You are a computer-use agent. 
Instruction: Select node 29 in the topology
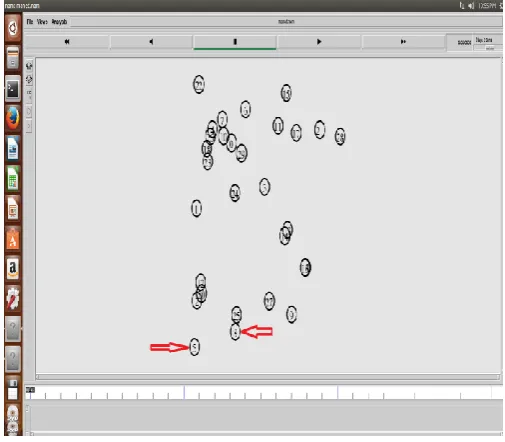242,153
